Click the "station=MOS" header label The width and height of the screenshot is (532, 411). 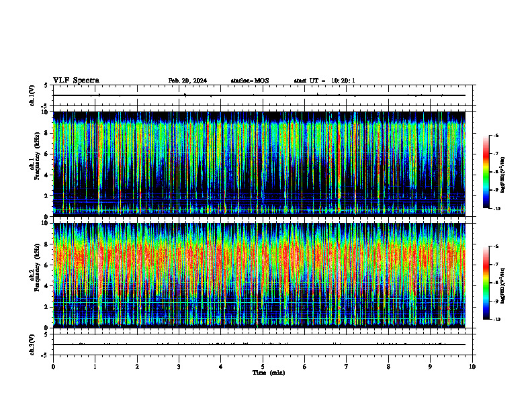250,81
